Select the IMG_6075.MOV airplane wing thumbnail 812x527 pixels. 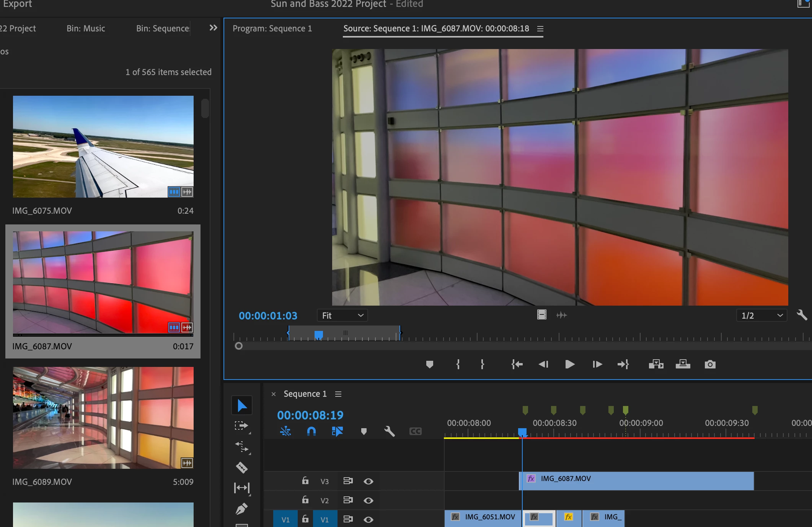(103, 147)
